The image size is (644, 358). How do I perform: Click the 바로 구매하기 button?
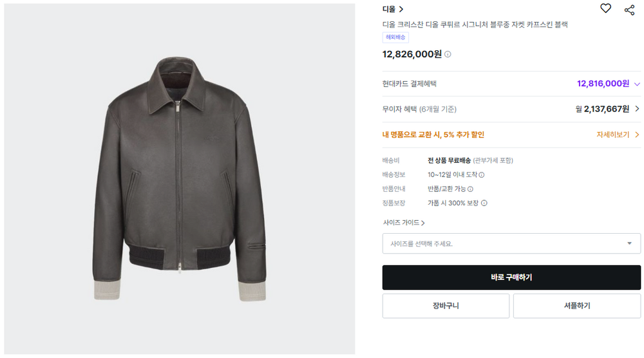tap(511, 278)
